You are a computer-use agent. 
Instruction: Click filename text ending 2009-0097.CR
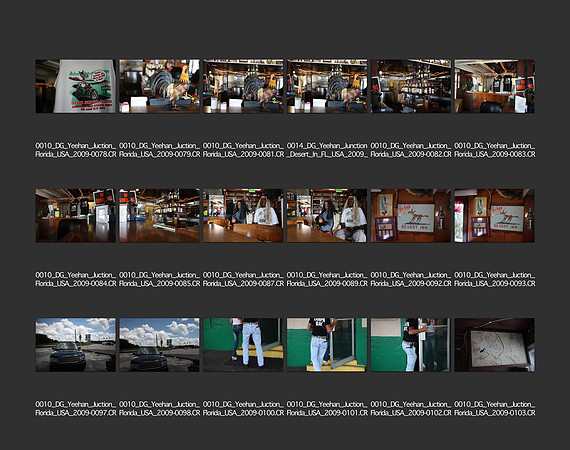point(76,408)
